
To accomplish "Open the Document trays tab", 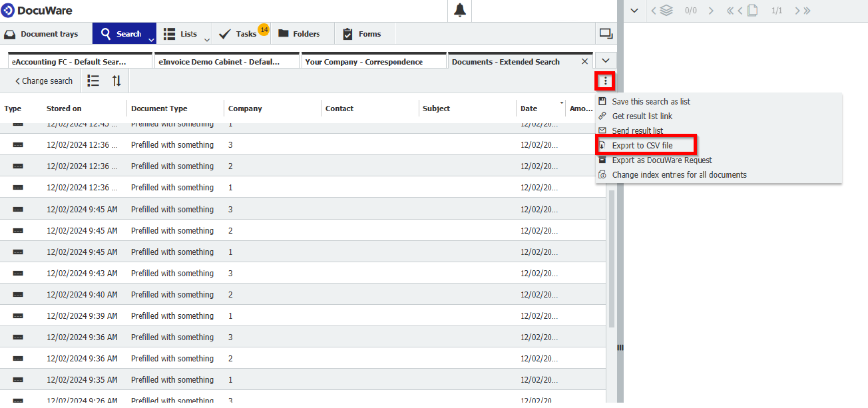I will coord(41,34).
